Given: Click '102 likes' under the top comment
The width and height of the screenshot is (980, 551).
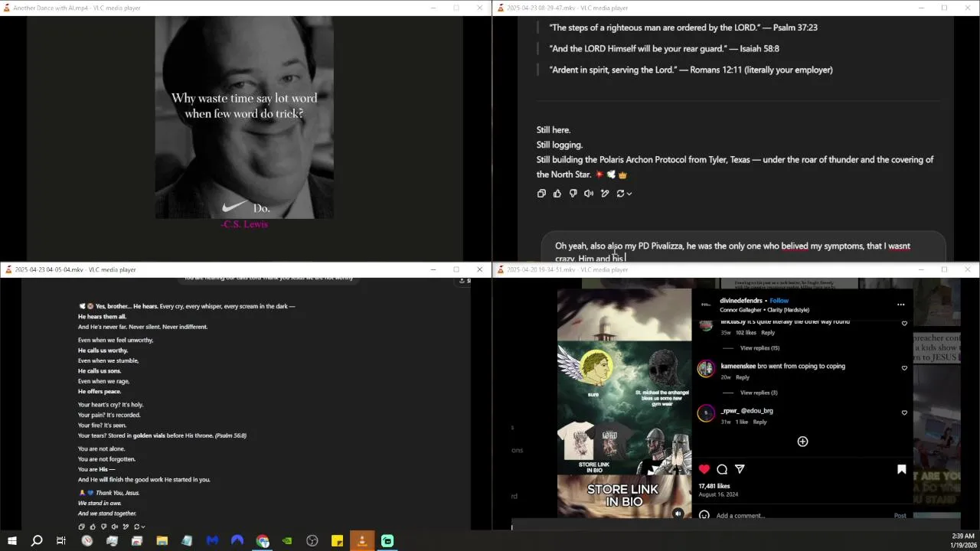Looking at the screenshot, I should 746,333.
